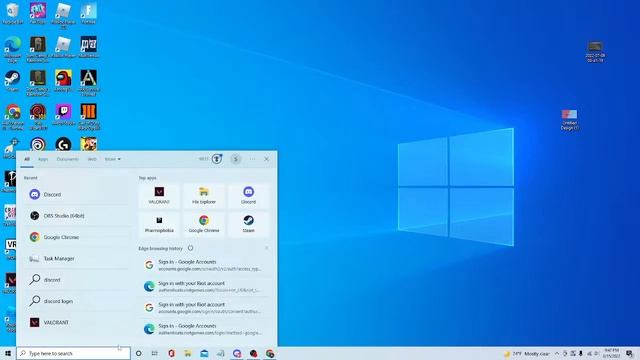Open Discord from the Recent list
640x360 pixels.
(77, 195)
